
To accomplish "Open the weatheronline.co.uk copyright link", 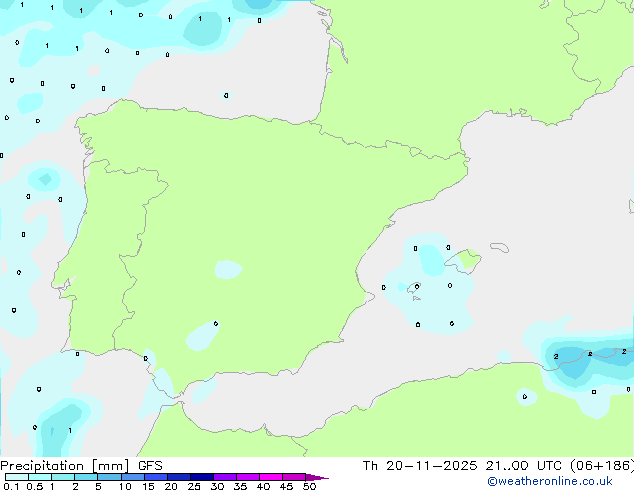I will (x=550, y=481).
